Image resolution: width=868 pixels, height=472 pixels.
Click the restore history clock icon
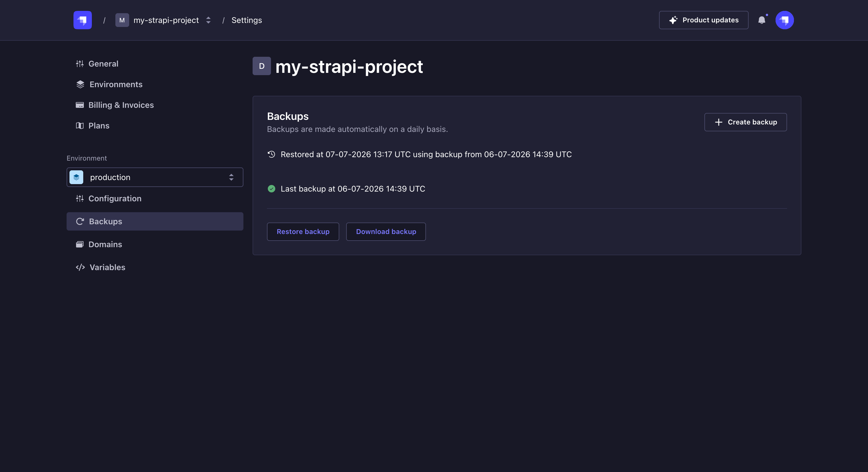(x=271, y=154)
